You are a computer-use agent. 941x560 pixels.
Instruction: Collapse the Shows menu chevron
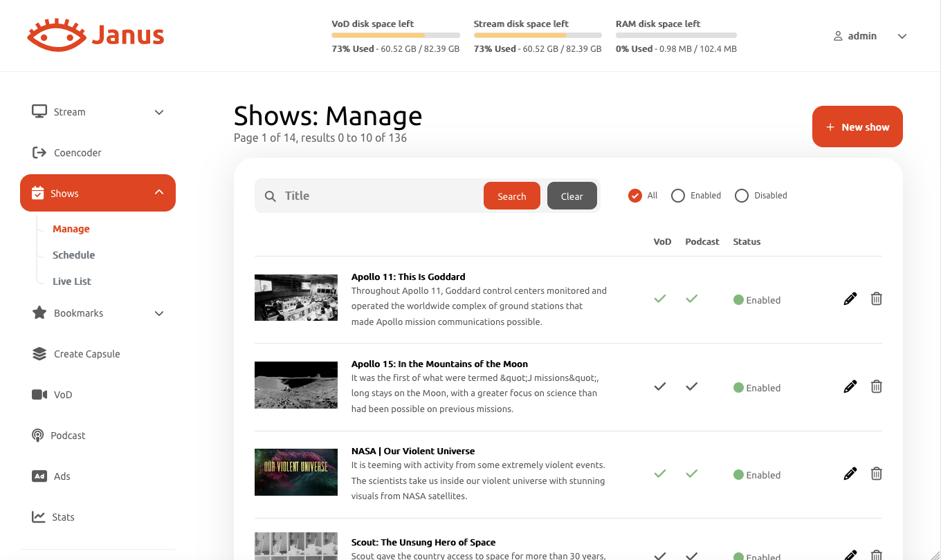pos(159,192)
